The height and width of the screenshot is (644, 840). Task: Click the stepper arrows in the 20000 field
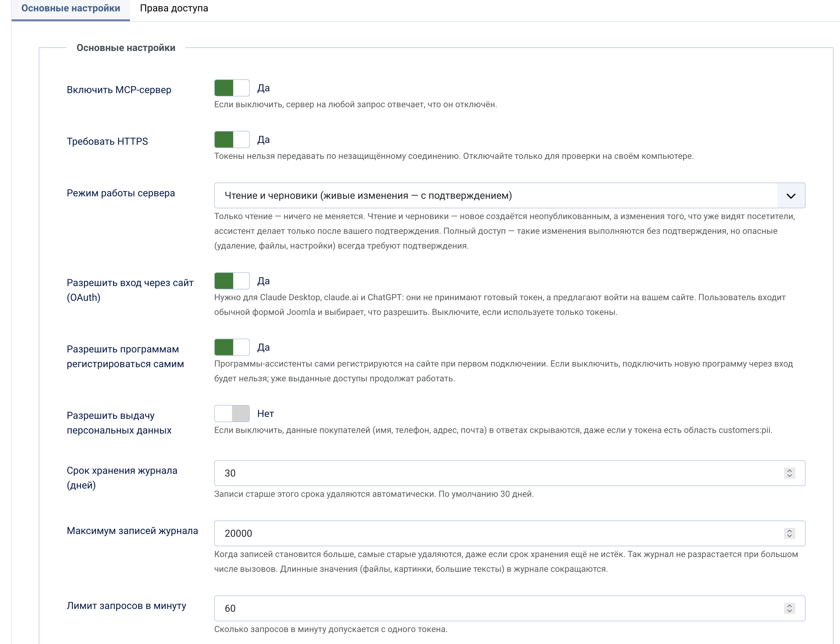pos(789,533)
